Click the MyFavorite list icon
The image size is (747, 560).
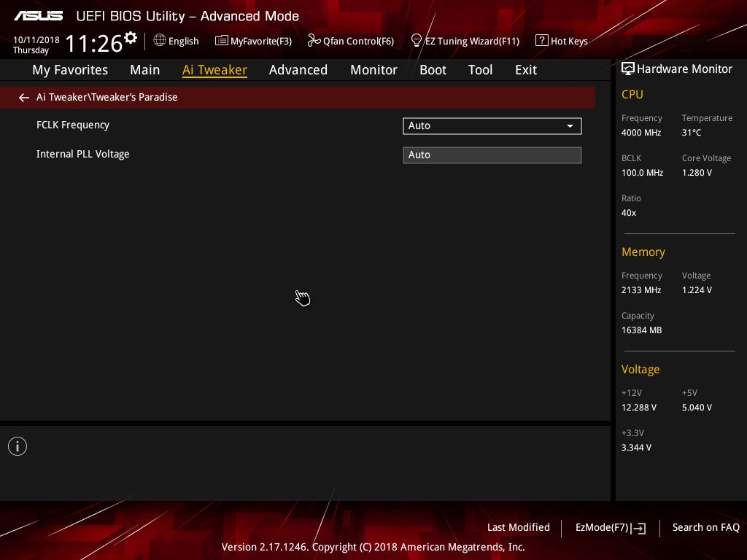(x=222, y=41)
